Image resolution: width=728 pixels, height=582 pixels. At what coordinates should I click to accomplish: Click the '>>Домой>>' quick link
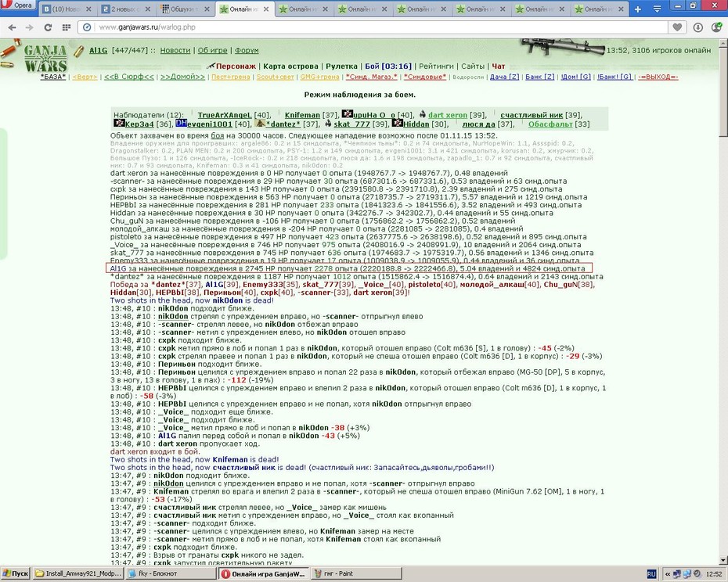pos(182,77)
